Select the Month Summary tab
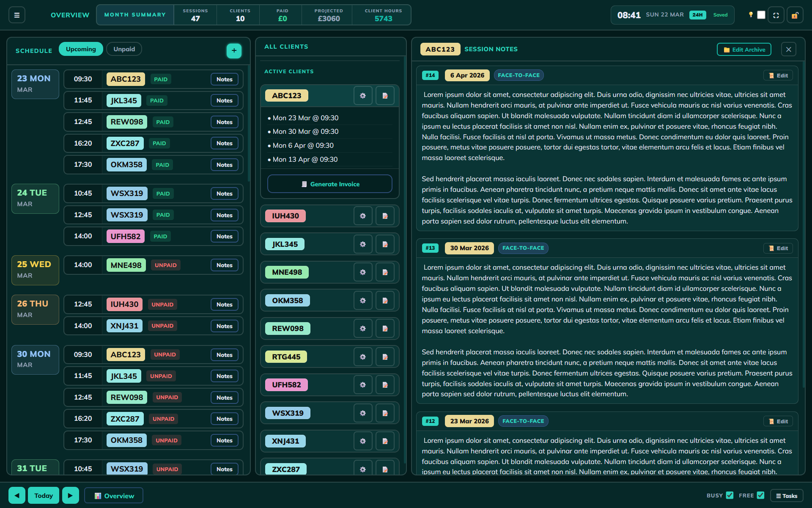Viewport: 812px width, 508px height. (134, 14)
